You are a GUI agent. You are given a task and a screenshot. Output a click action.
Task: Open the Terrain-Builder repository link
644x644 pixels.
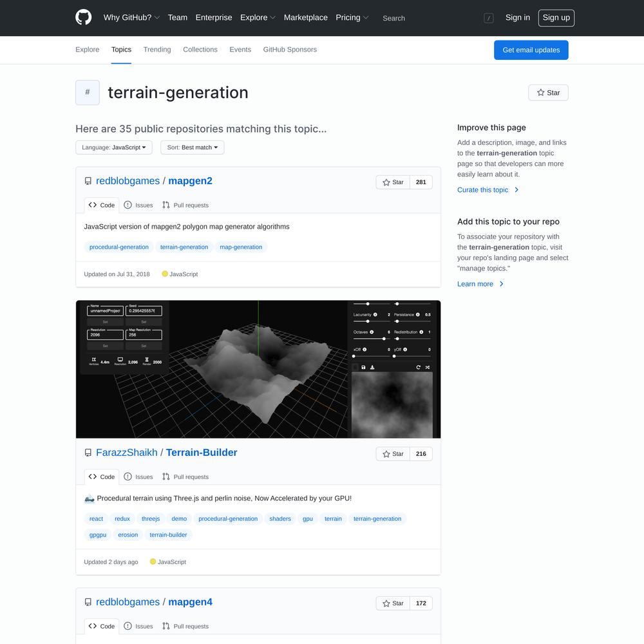coord(202,453)
